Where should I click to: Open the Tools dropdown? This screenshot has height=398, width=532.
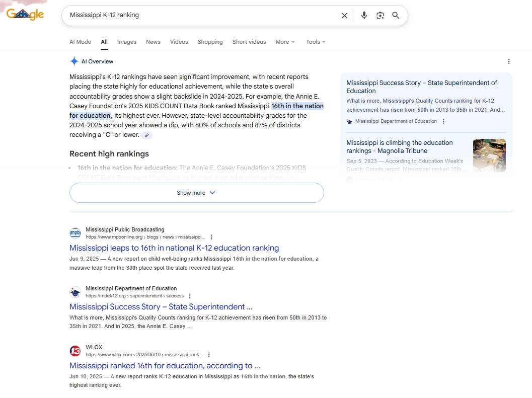click(316, 42)
